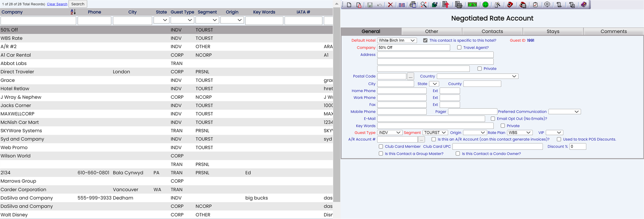Open the Default Hotel dropdown

pos(397,41)
